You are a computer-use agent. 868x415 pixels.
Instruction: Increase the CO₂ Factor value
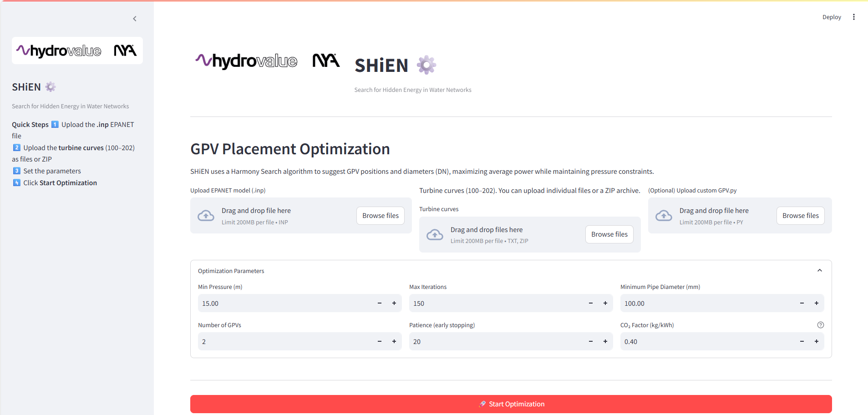(x=817, y=341)
